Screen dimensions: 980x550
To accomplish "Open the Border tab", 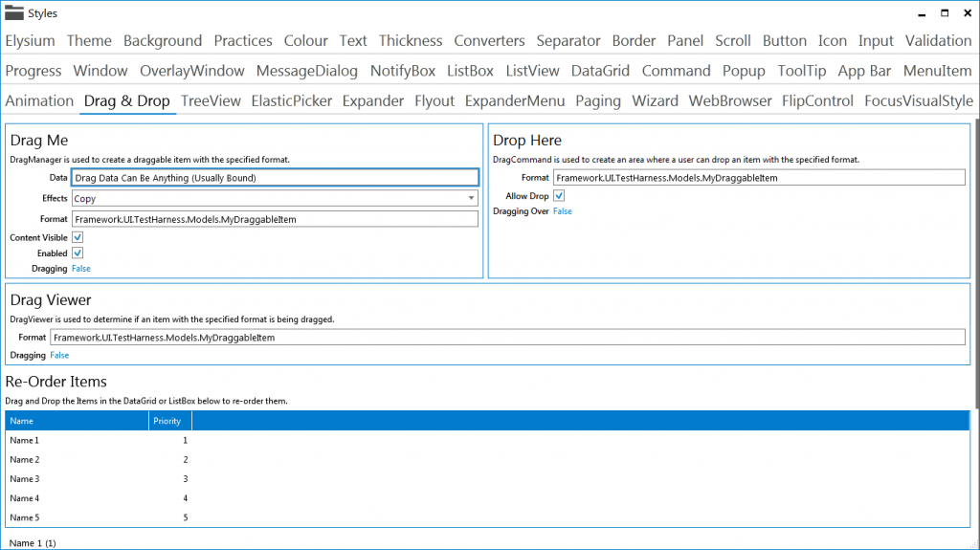I will [634, 40].
